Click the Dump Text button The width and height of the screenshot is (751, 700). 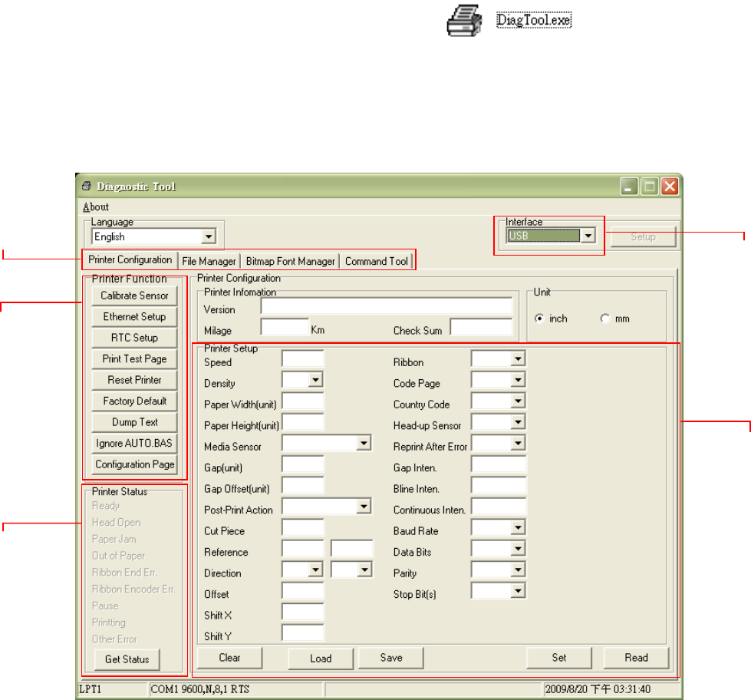tap(134, 423)
